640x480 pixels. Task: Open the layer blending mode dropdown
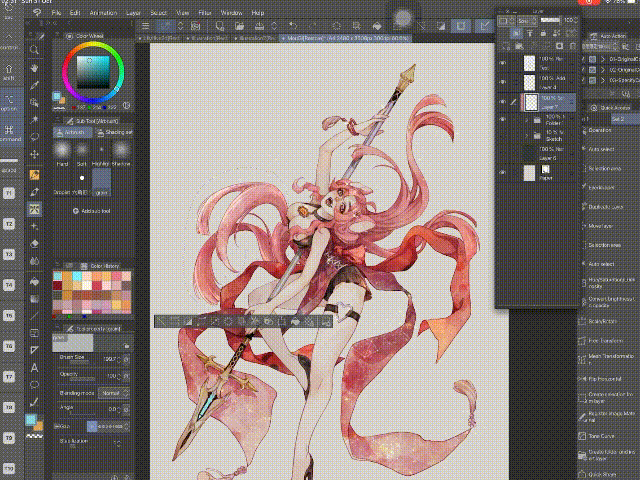528,20
